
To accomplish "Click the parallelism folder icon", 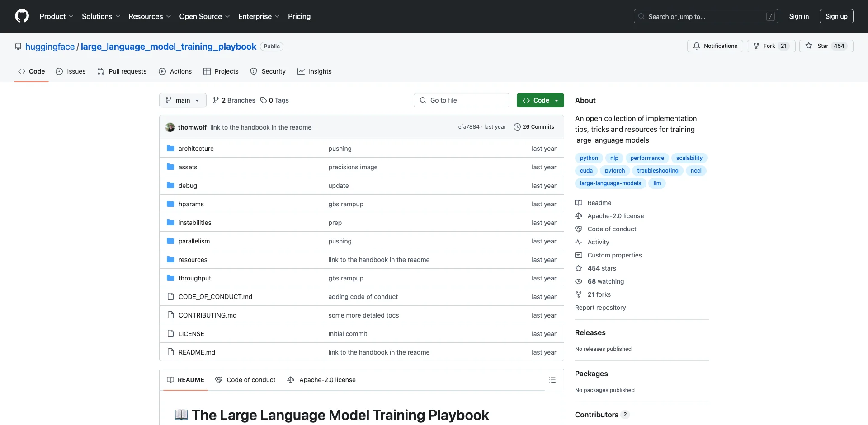I will tap(170, 241).
